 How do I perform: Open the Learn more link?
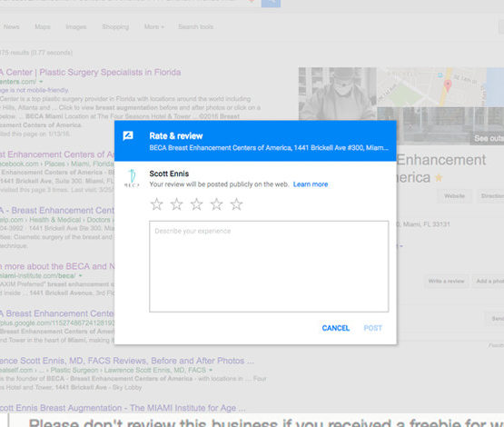(x=311, y=184)
